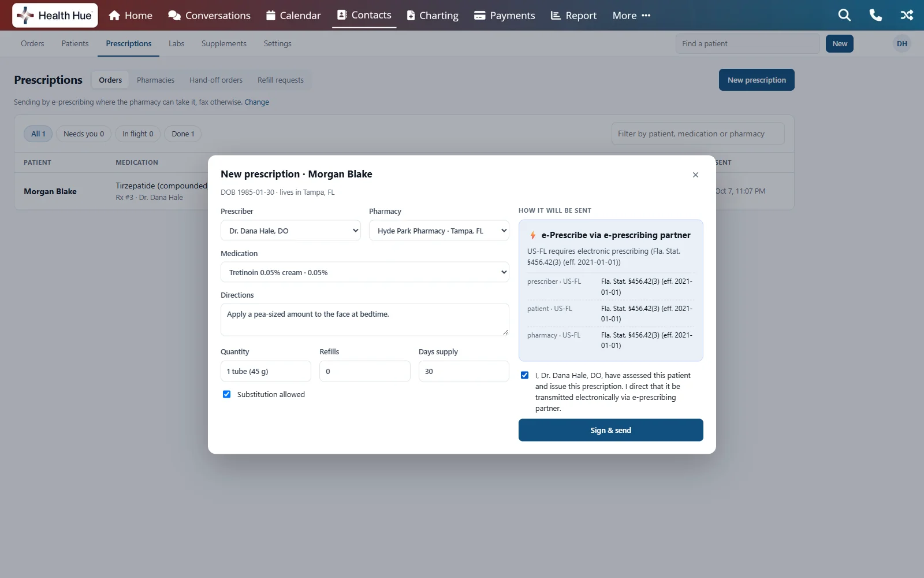
Task: Filter by Needs you 0 chip
Action: tap(84, 134)
